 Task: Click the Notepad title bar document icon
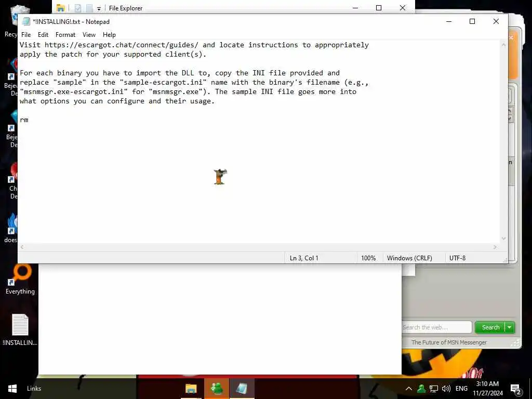(x=26, y=21)
